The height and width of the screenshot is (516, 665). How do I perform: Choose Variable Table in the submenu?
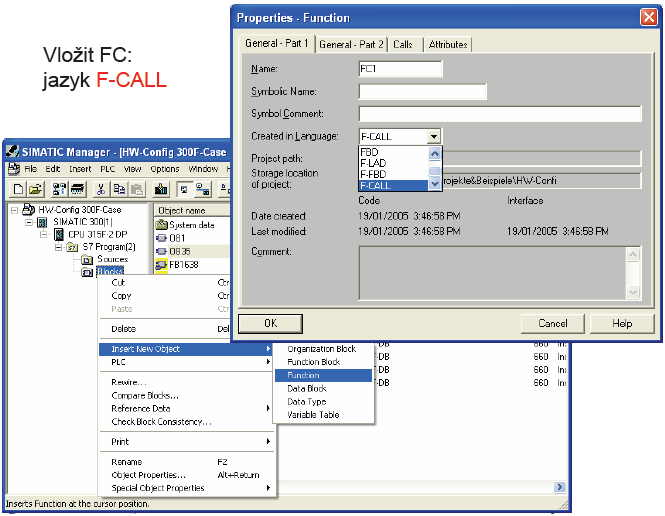(324, 415)
